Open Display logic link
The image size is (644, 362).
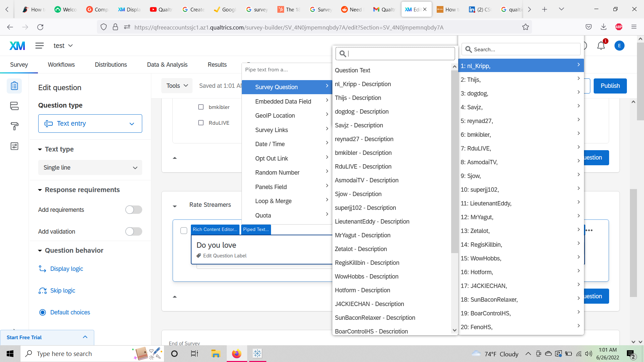point(66,269)
